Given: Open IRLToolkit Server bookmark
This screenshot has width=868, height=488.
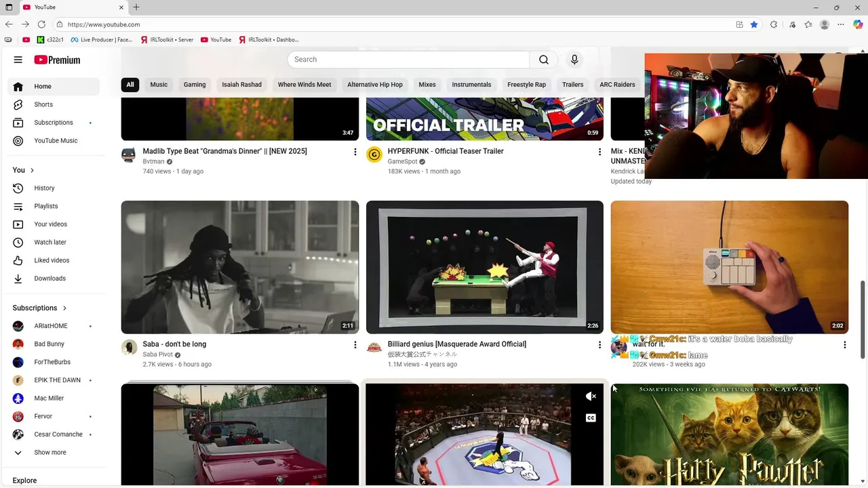Looking at the screenshot, I should [167, 40].
